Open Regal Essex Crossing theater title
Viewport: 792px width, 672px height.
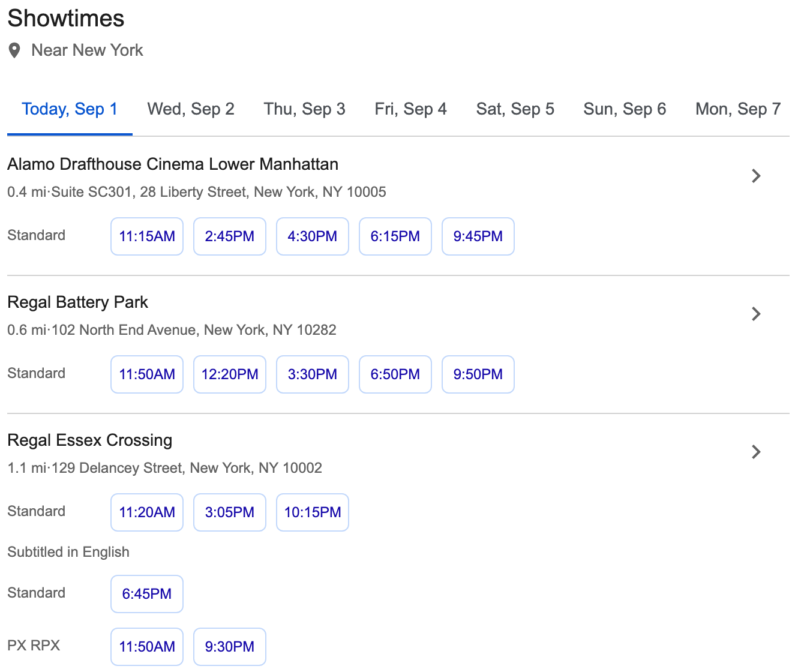[90, 440]
